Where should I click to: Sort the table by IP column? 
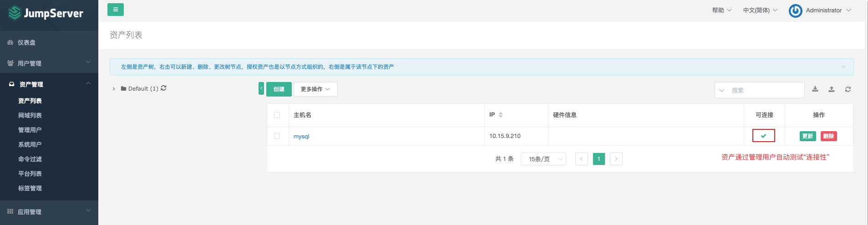click(x=501, y=115)
